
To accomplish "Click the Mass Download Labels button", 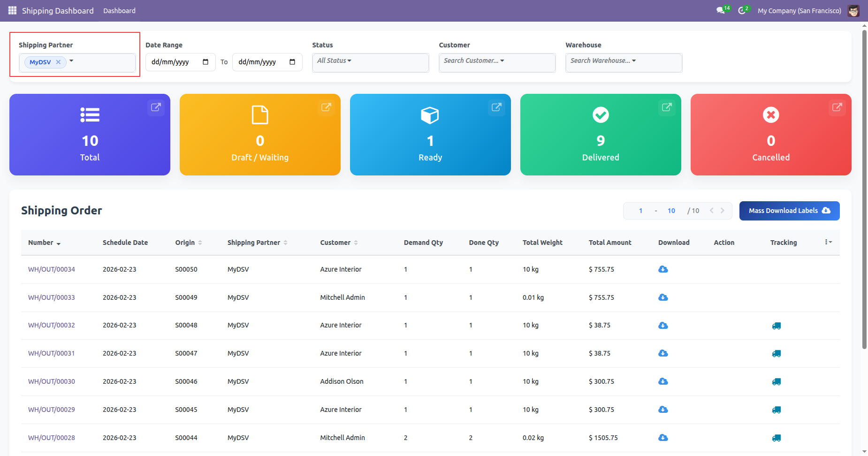I will (x=789, y=211).
